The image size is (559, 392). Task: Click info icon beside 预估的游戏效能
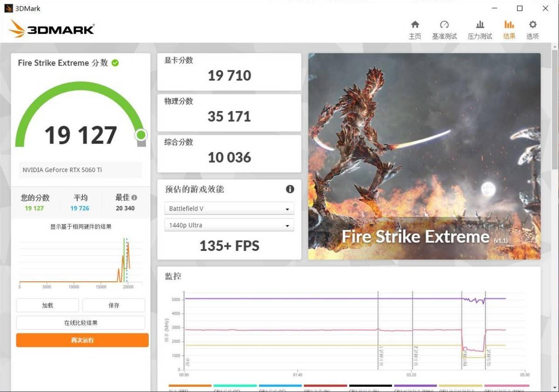pyautogui.click(x=290, y=189)
